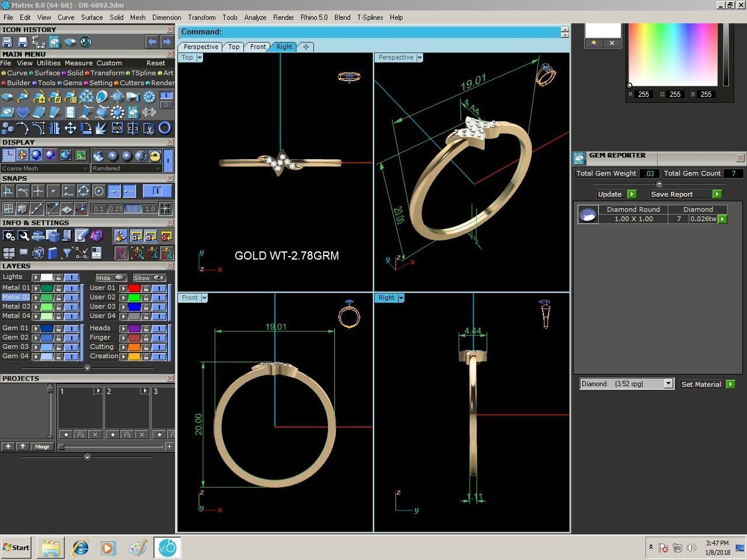Open the Diamond (3.52 spg) material dropdown
Image resolution: width=747 pixels, height=560 pixels.
(627, 384)
